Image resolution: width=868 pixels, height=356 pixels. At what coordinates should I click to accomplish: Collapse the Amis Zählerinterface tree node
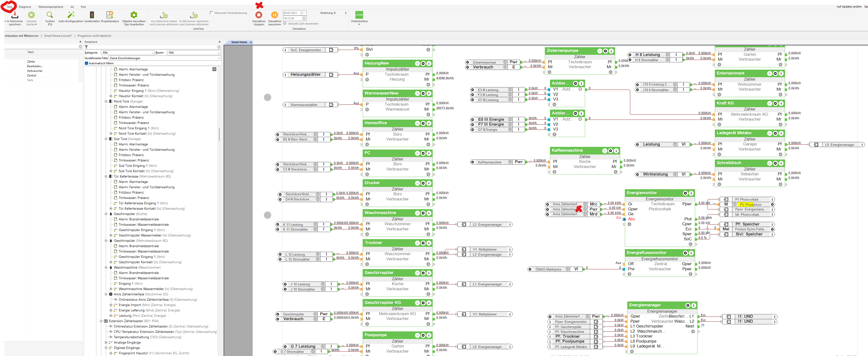pos(106,294)
